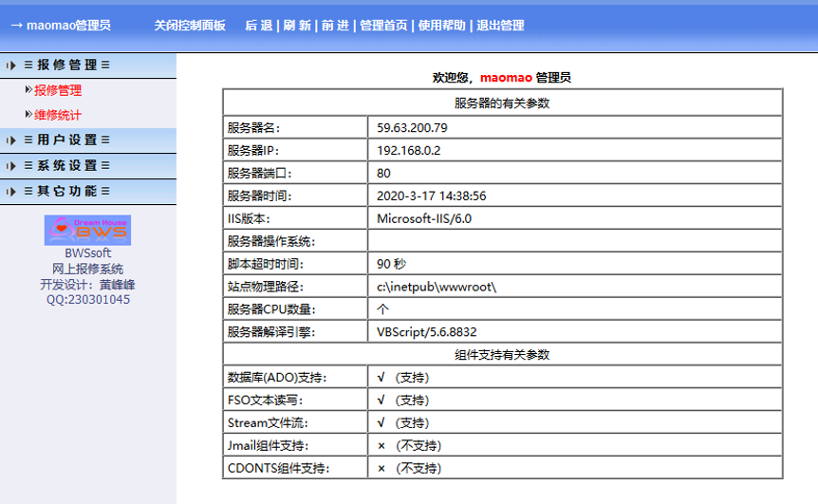Click 关闭控制面板 in the top bar
Screen dimensions: 818x504
(190, 26)
